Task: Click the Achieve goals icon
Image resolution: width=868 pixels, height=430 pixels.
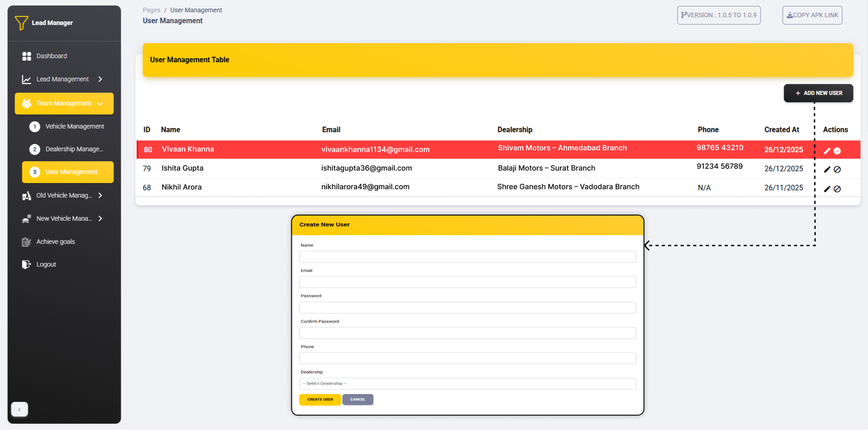Action: [x=27, y=242]
